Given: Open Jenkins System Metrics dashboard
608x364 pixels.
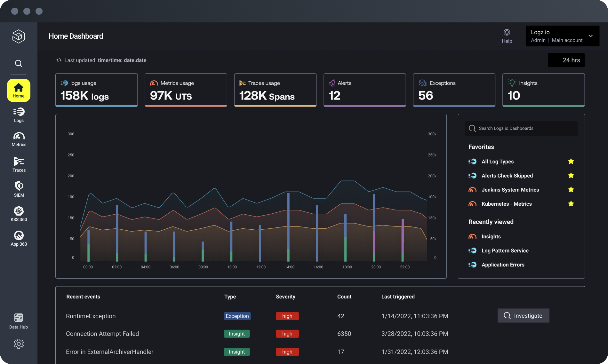Looking at the screenshot, I should pyautogui.click(x=510, y=190).
